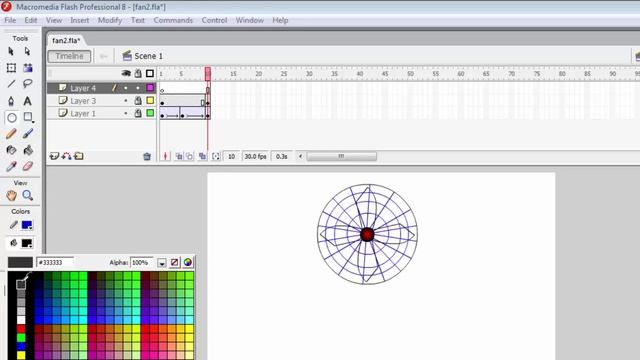Select the Eraser tool
The image size is (640, 360).
tap(27, 167)
